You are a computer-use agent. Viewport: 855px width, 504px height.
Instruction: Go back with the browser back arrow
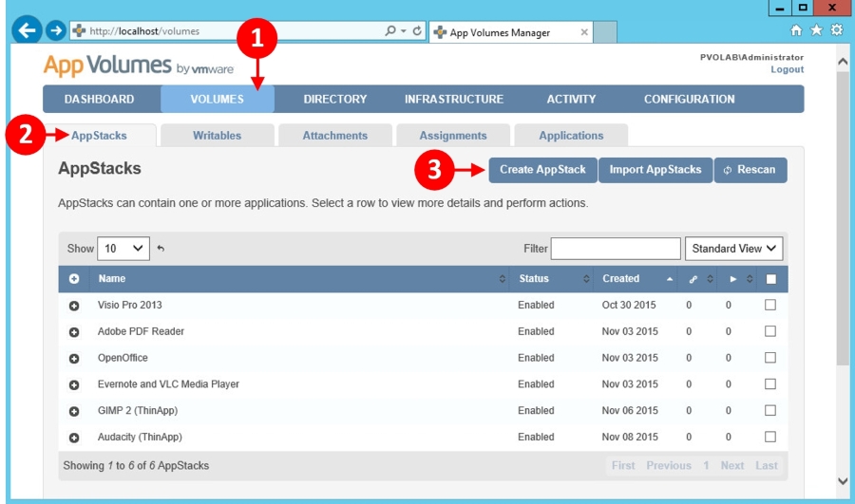pyautogui.click(x=27, y=29)
